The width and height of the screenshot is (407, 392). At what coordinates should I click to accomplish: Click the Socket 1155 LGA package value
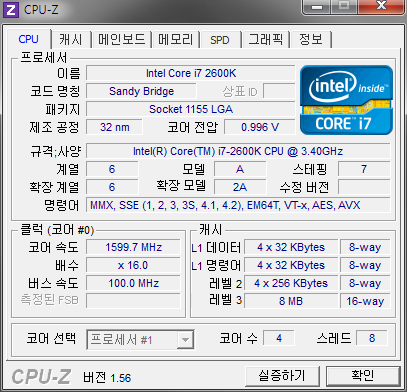(191, 109)
